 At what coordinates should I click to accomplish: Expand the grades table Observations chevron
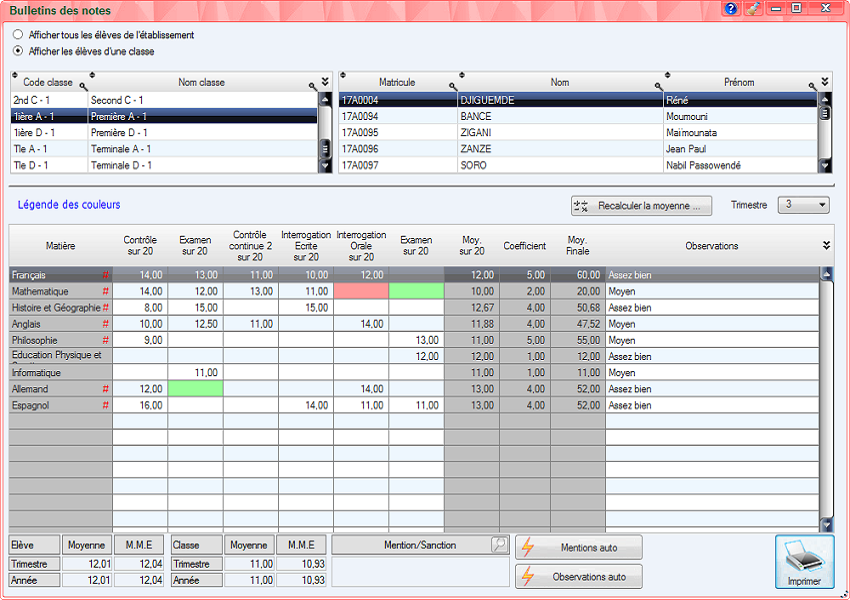point(826,246)
